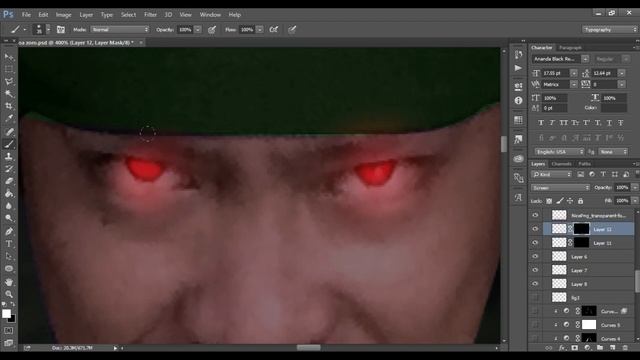Toggle lock transparent pixels
This screenshot has width=640, height=360.
pyautogui.click(x=549, y=201)
